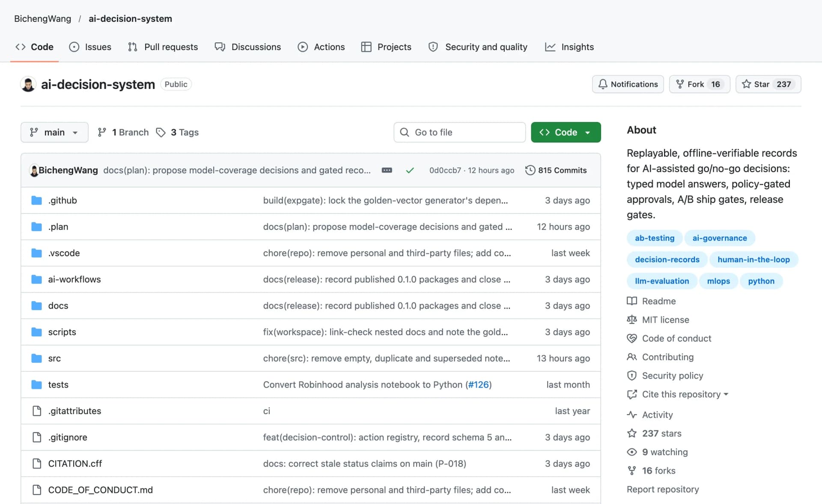Fork the repository with Fork button
Screen dimensions: 822x504
point(700,84)
